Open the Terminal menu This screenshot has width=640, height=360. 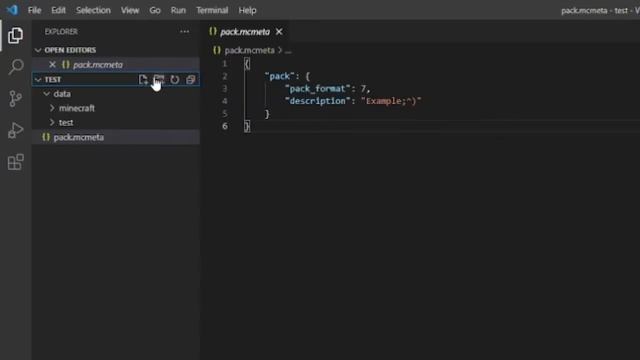pos(212,10)
